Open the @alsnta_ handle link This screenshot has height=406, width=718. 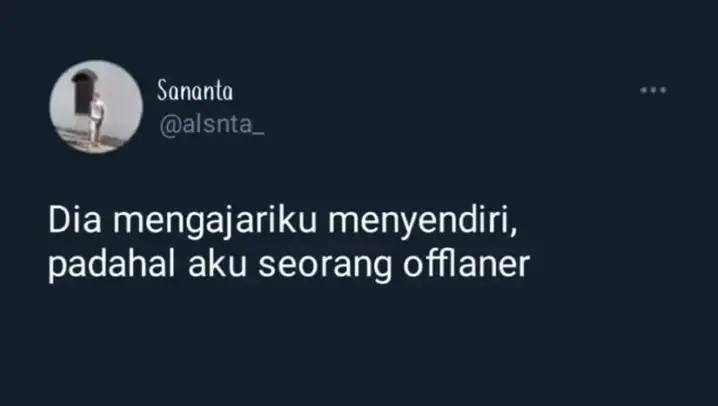[x=212, y=125]
